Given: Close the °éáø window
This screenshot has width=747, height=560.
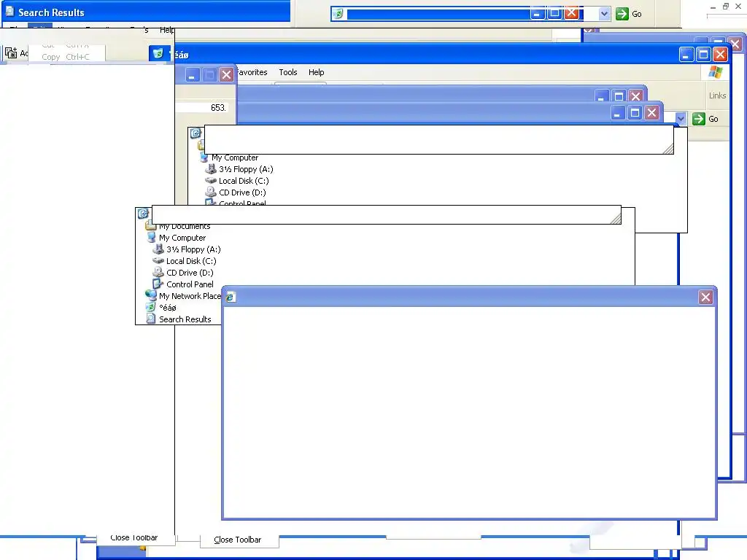Looking at the screenshot, I should click(x=720, y=54).
